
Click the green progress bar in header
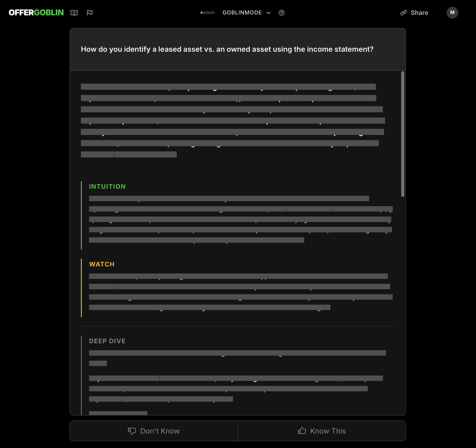pyautogui.click(x=207, y=13)
